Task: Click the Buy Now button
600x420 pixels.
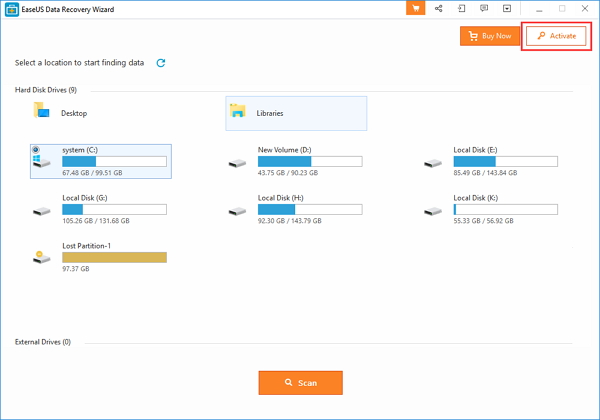Action: pos(489,36)
